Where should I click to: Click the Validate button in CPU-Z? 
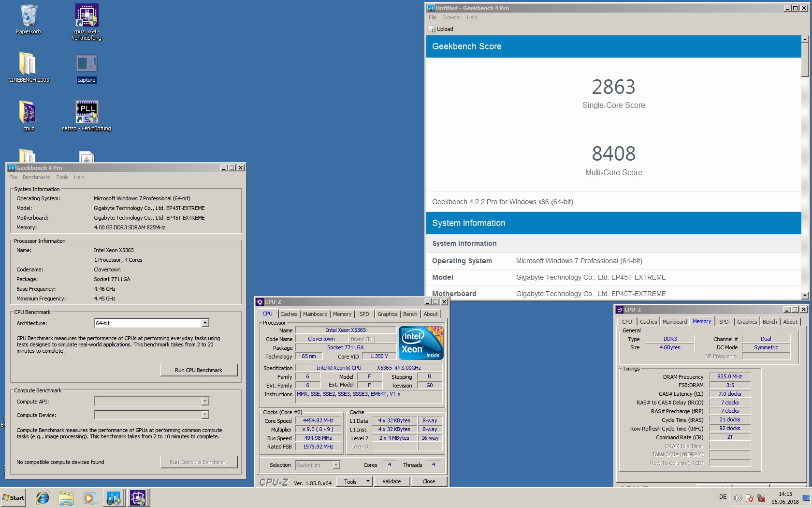(391, 481)
